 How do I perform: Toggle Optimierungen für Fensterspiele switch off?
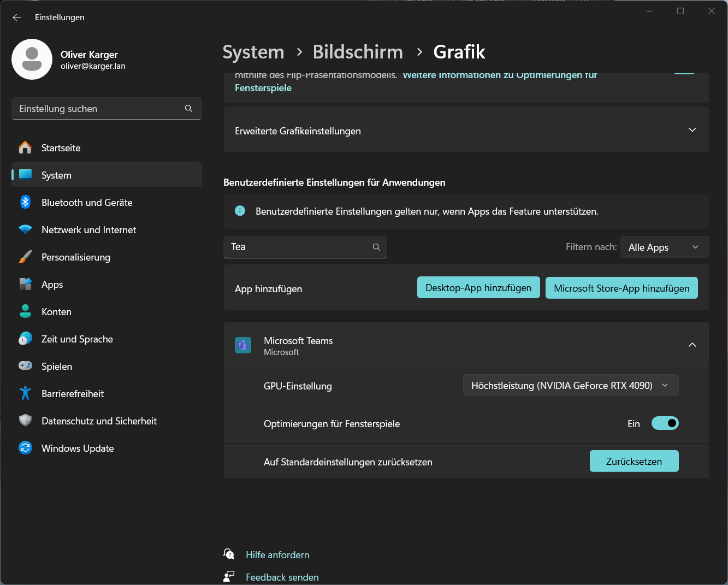click(665, 423)
